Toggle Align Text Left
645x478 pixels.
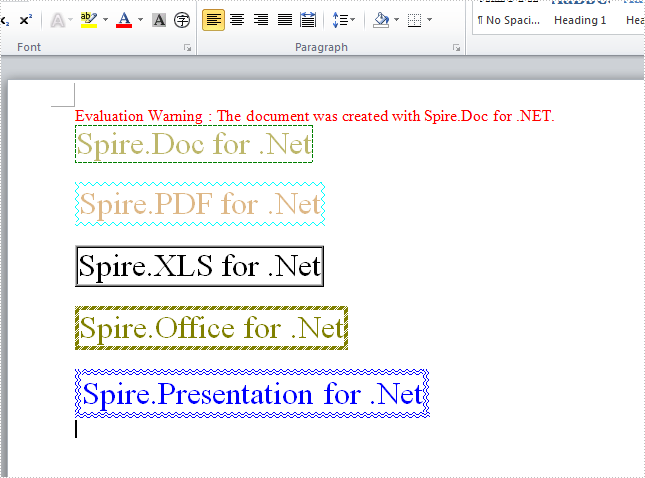[213, 20]
